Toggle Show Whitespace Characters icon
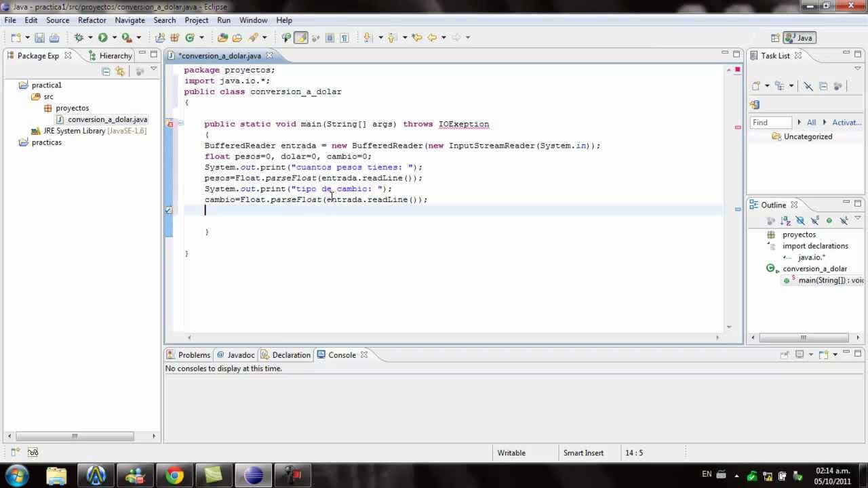868x488 pixels. click(344, 38)
